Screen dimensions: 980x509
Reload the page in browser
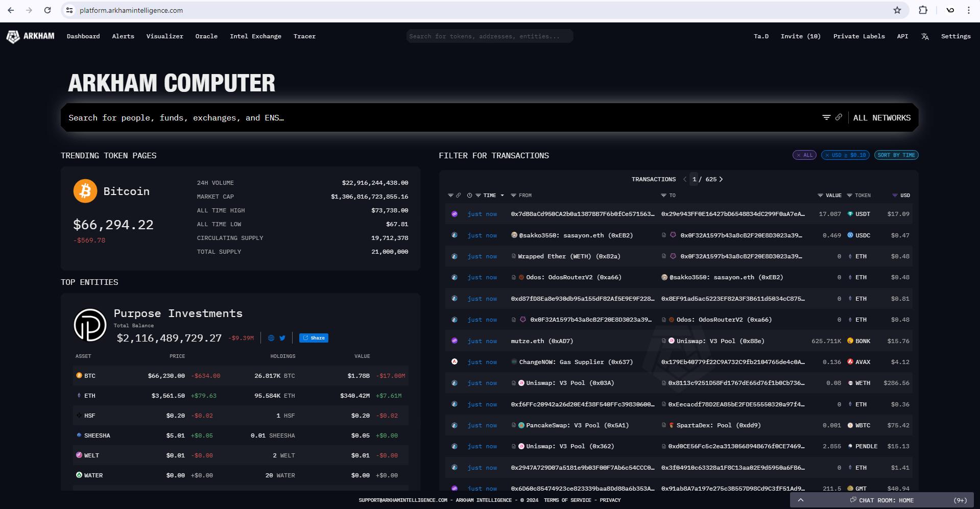(x=47, y=10)
